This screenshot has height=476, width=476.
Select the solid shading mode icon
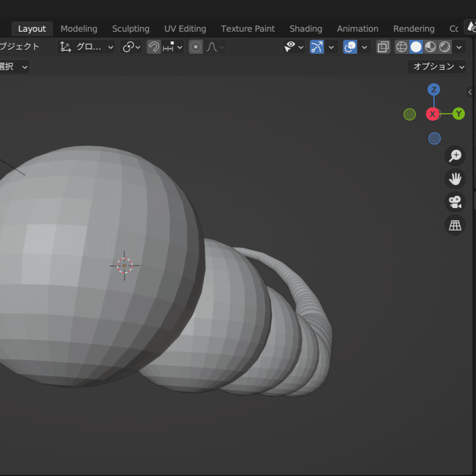416,47
